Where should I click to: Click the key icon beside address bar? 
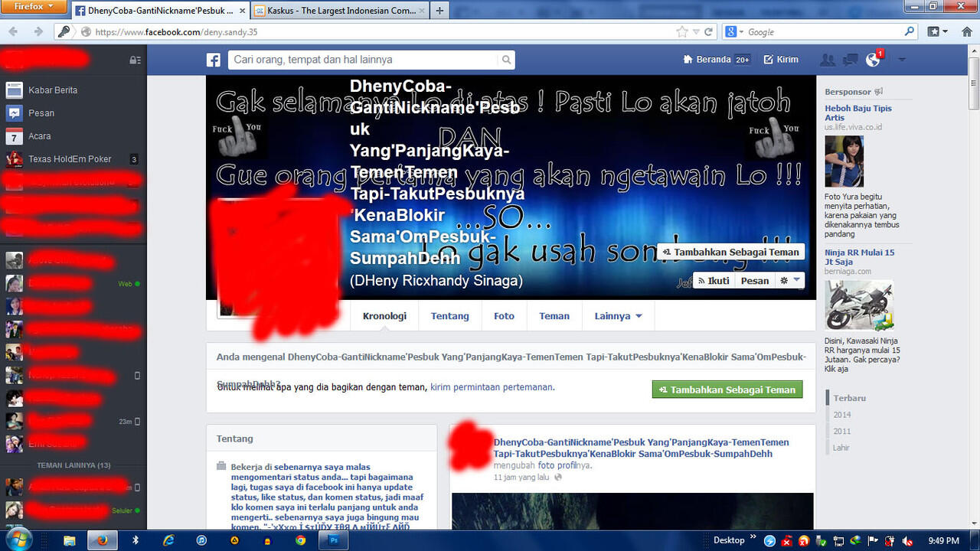click(64, 31)
